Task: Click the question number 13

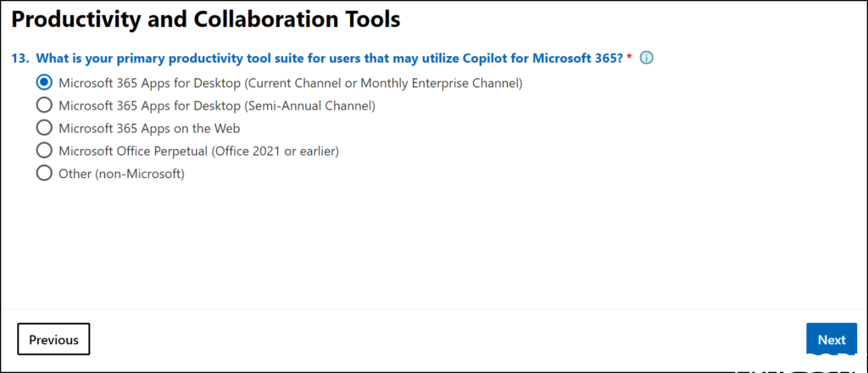Action: [20, 58]
